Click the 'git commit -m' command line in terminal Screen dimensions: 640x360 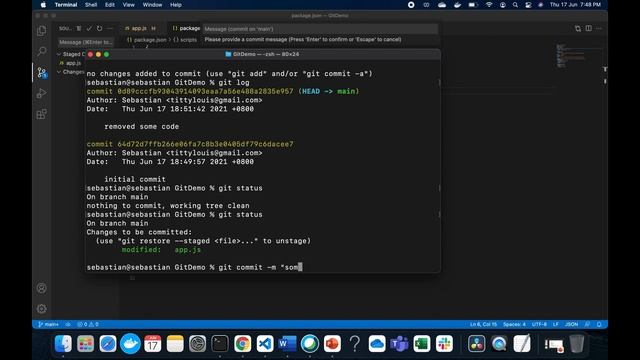(194, 267)
